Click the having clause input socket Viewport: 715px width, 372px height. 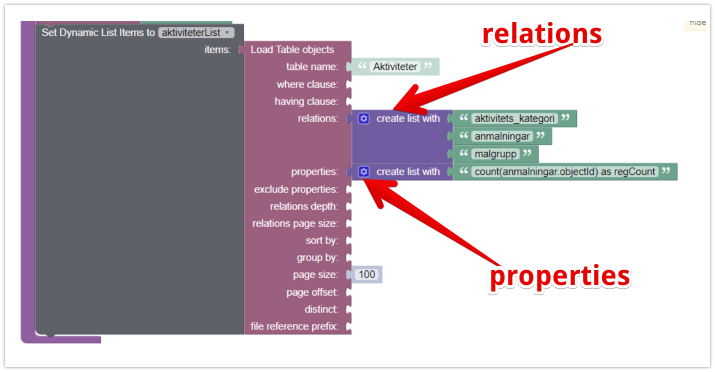coord(349,101)
